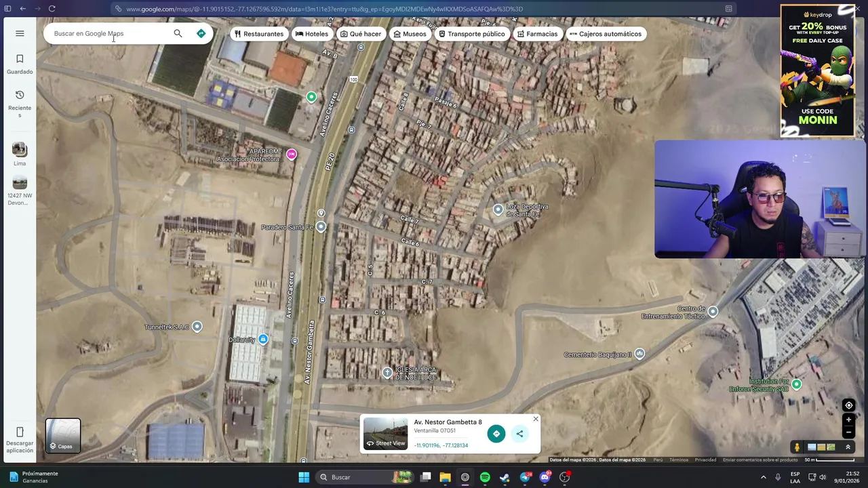The width and height of the screenshot is (868, 488).
Task: Click the card's blue directions button
Action: tap(496, 434)
